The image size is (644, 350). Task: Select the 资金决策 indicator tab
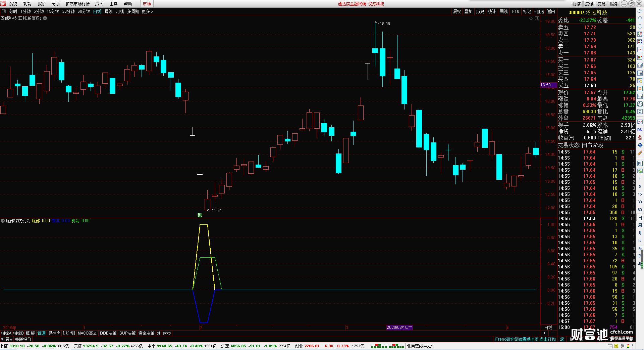[146, 333]
